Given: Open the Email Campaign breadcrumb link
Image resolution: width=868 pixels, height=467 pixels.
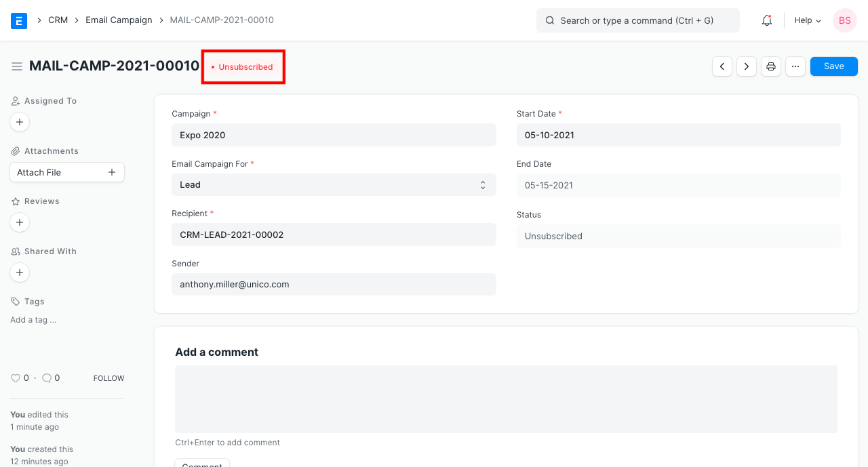Looking at the screenshot, I should coord(119,20).
